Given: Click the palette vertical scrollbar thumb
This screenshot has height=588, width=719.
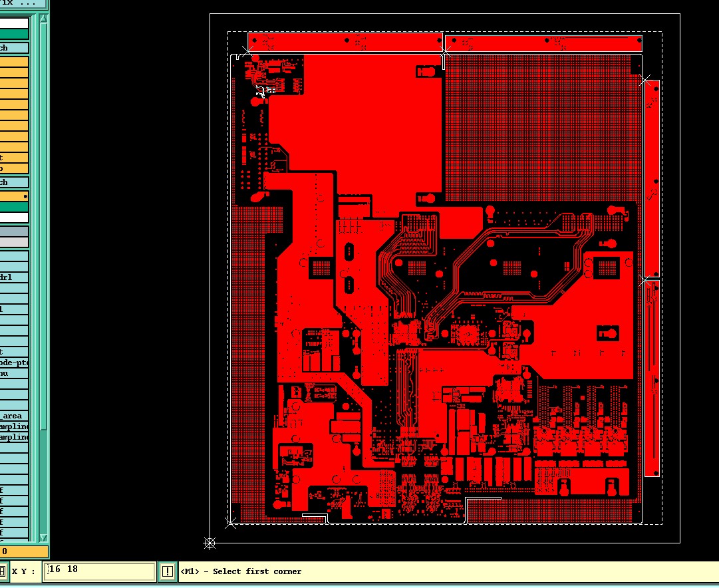Looking at the screenshot, I should pyautogui.click(x=43, y=227).
